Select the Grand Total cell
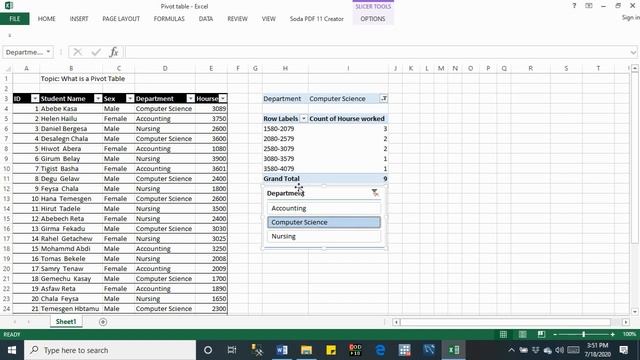 click(285, 178)
